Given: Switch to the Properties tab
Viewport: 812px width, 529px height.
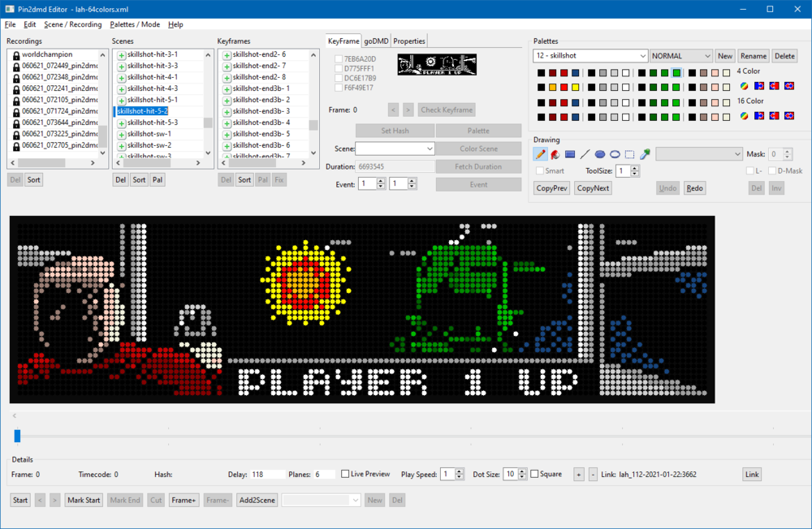Looking at the screenshot, I should [x=409, y=41].
